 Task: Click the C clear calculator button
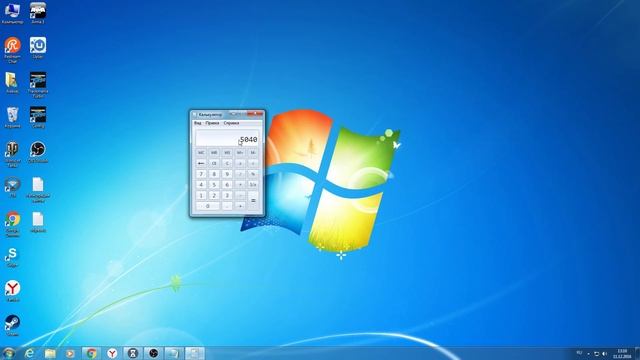tap(227, 163)
